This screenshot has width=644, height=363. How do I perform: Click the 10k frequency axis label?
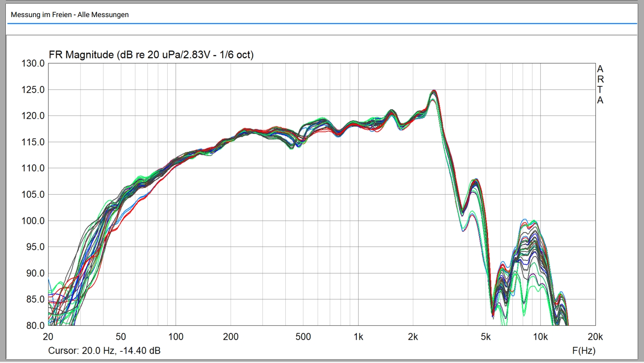tap(541, 337)
